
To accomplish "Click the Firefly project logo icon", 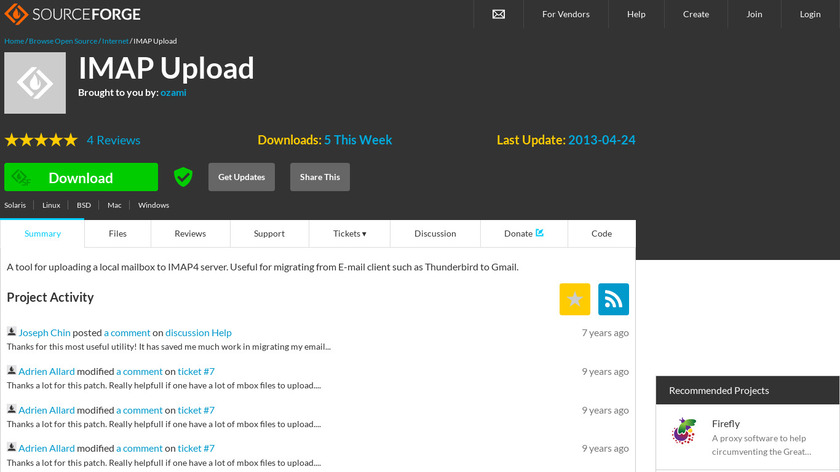I will tap(684, 431).
